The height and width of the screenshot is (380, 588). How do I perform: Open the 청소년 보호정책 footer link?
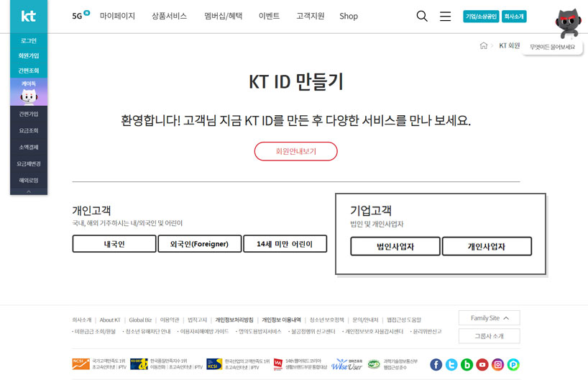[326, 320]
